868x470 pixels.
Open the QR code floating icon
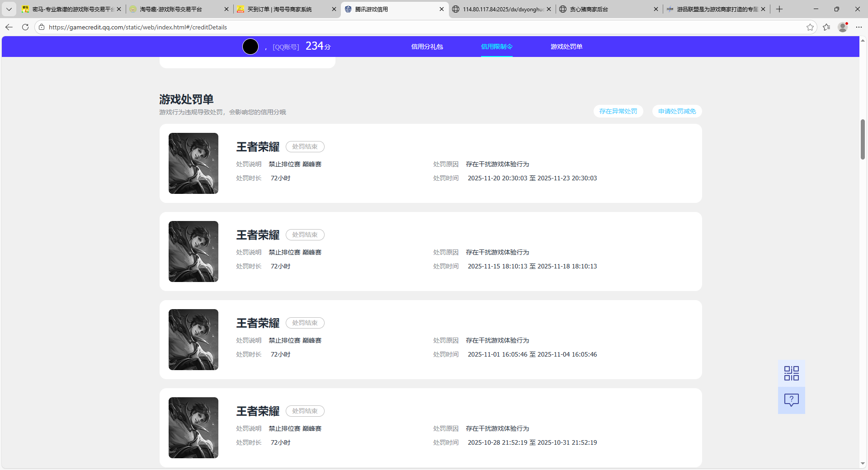pyautogui.click(x=791, y=373)
